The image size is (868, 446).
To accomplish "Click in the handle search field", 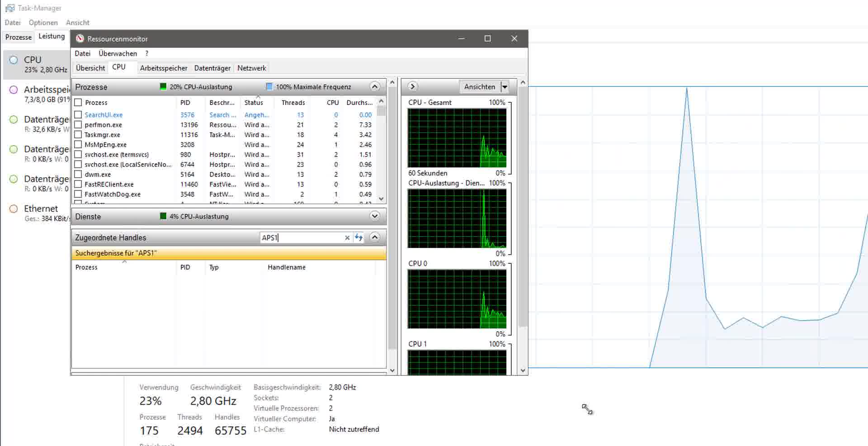I will click(x=301, y=237).
